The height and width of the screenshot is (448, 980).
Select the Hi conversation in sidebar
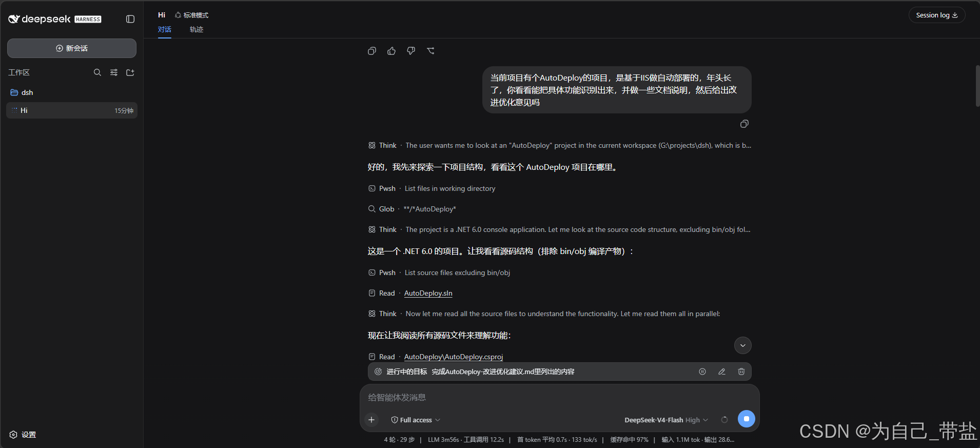[72, 110]
